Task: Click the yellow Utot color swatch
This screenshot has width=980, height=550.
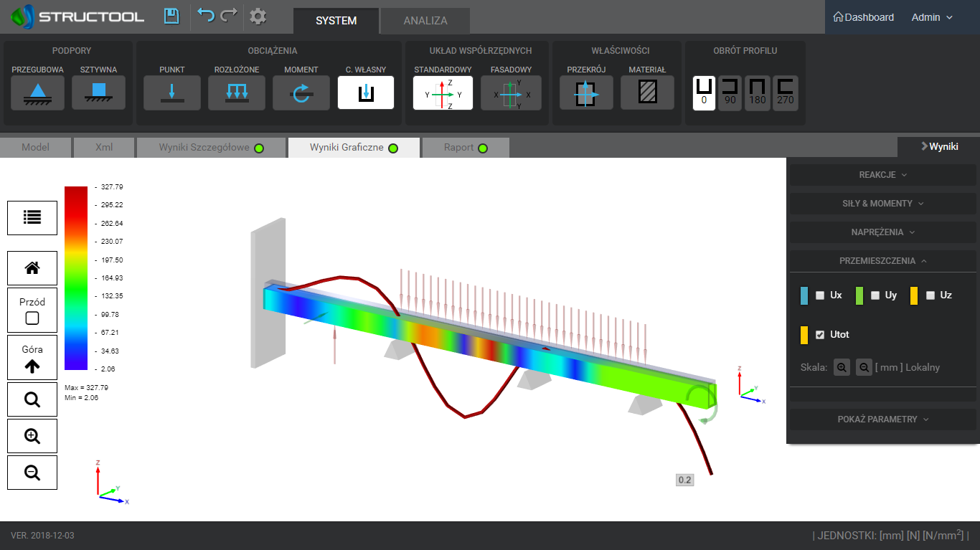Action: pyautogui.click(x=804, y=335)
